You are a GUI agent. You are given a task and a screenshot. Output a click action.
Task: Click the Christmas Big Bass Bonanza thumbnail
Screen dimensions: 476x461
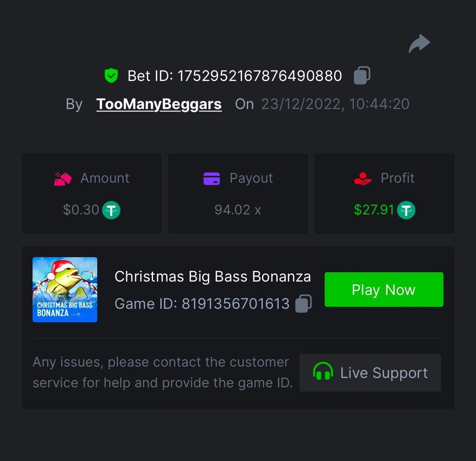(65, 290)
